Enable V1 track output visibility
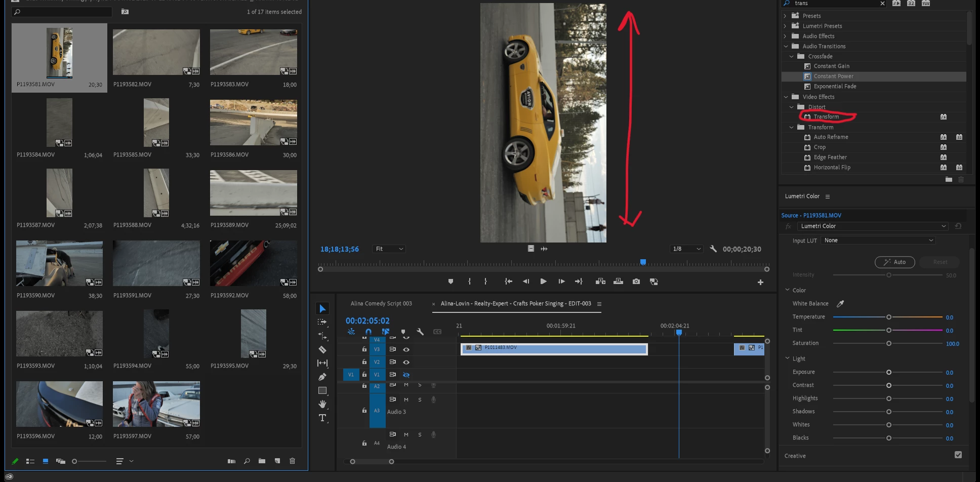 pyautogui.click(x=406, y=375)
